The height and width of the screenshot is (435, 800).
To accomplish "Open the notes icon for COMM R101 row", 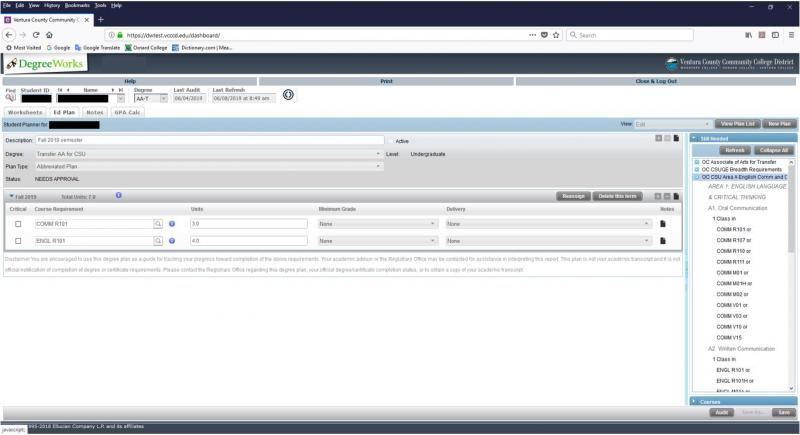I will point(663,224).
